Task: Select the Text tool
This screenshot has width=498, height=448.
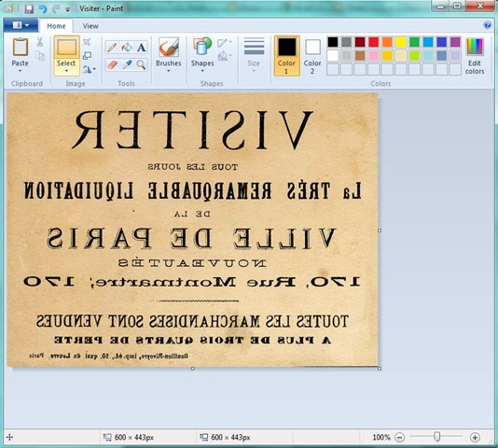Action: 141,48
